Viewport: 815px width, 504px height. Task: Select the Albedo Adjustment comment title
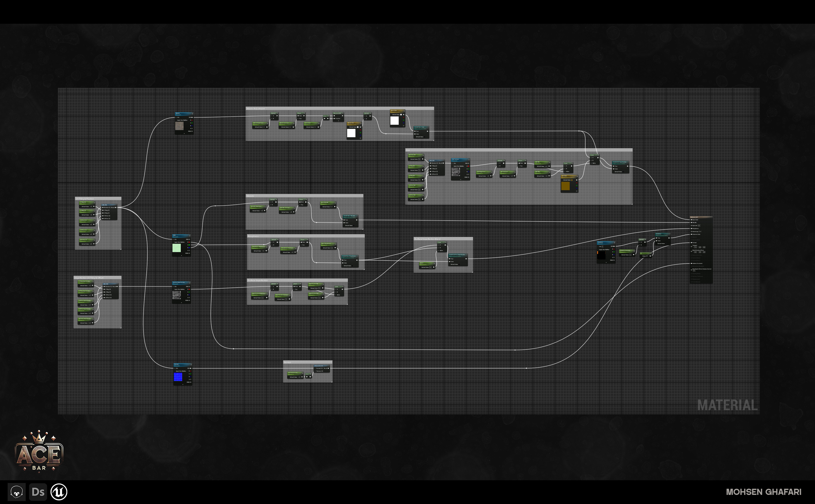click(x=256, y=109)
